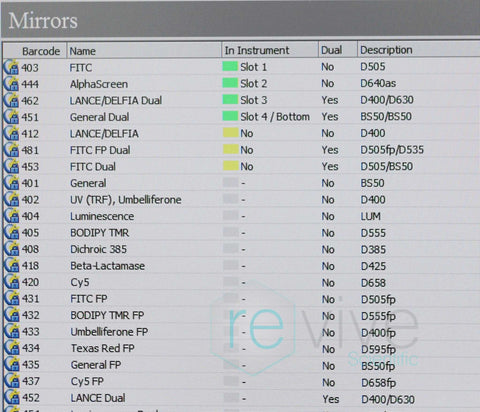The height and width of the screenshot is (412, 480).
Task: Select the icon next to barcode 434
Action: coord(11,348)
